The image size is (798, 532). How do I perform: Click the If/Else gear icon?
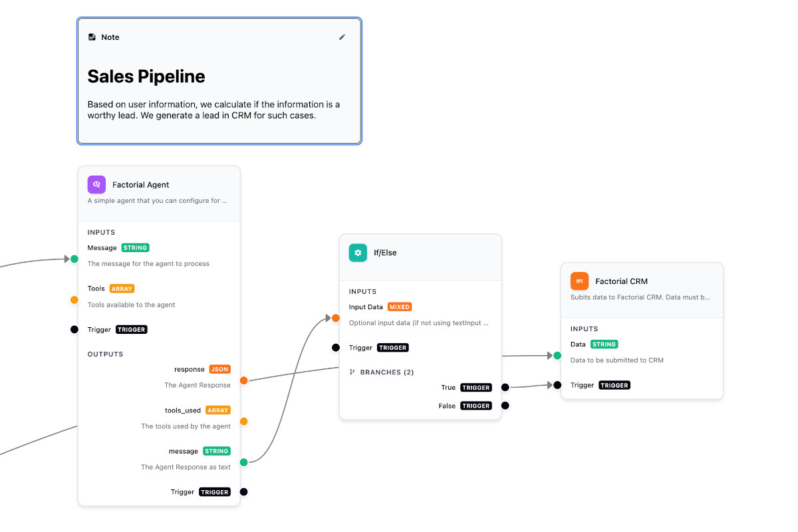(x=358, y=253)
